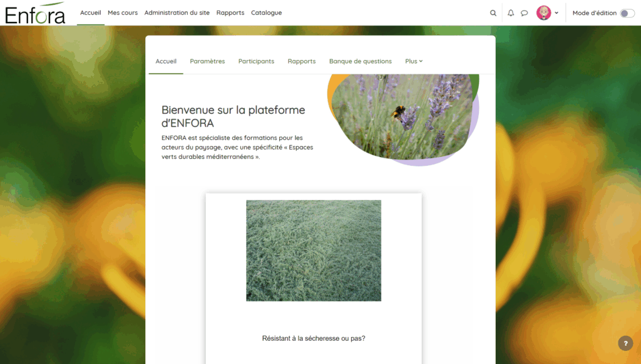Screen dimensions: 641x364
Task: Select the Rapports tab in secondary navigation
Action: (302, 61)
